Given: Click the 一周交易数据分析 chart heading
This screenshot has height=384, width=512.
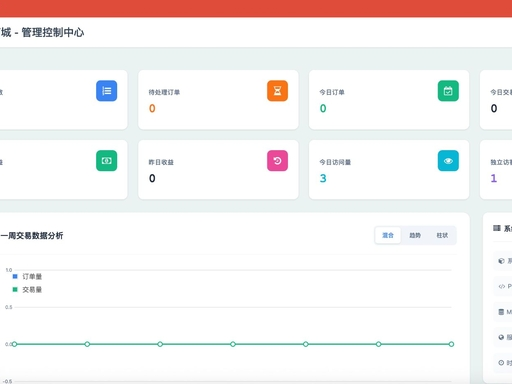Looking at the screenshot, I should pos(32,236).
